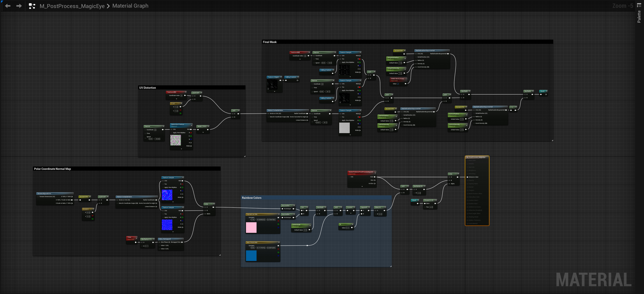This screenshot has height=294, width=644.
Task: Collapse the DistortionTexture node
Action: pos(191,125)
